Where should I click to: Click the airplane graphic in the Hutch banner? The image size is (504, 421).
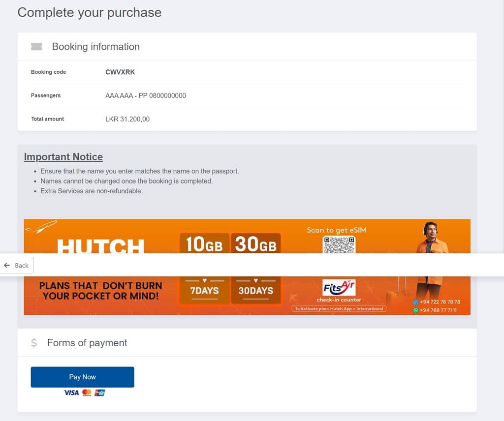[41, 227]
